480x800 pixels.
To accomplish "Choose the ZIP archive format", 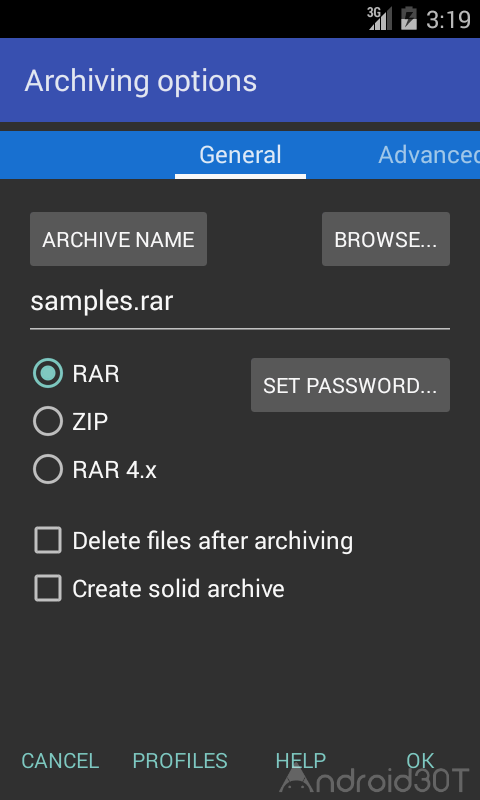I will pyautogui.click(x=48, y=421).
